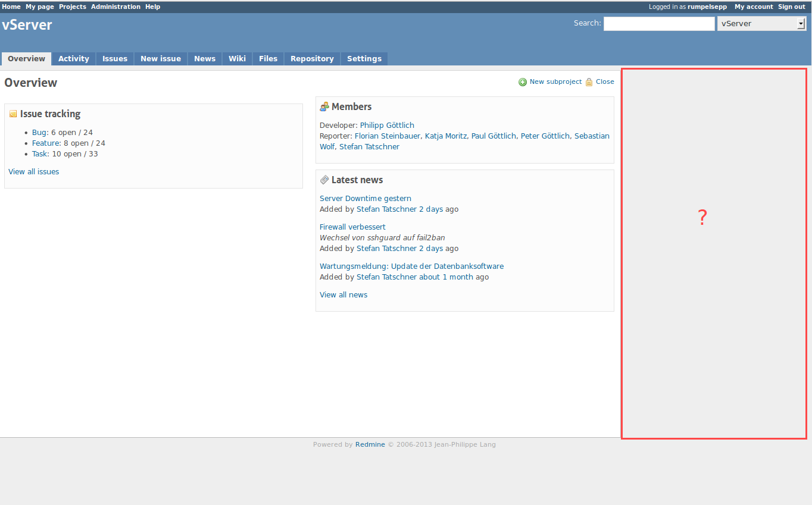Click Stefan Tatschner under Server Downtime gestern

tap(386, 209)
